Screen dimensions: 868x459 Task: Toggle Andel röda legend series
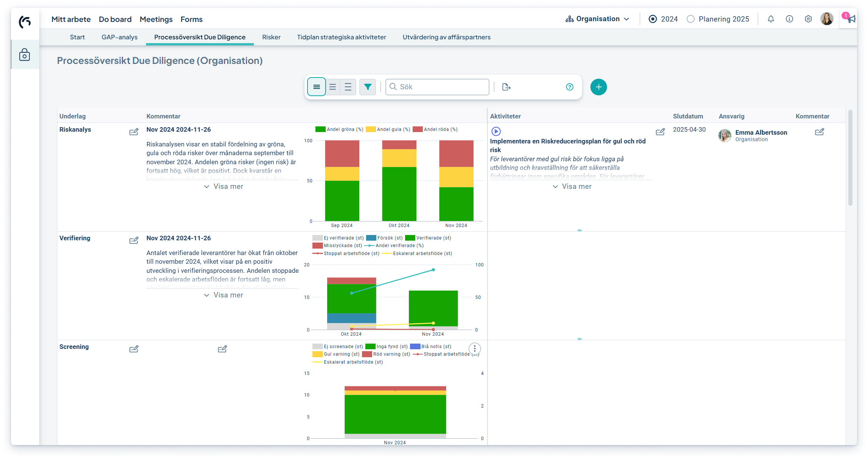pos(435,129)
